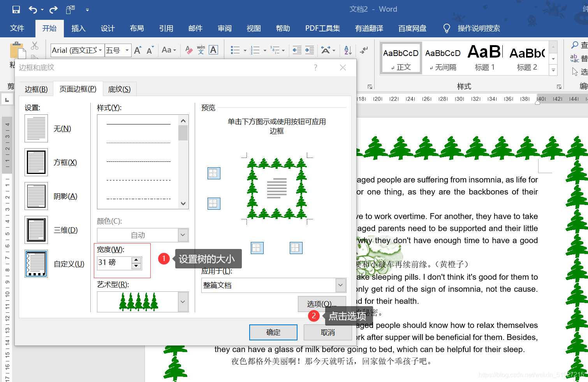Expand the styles gallery More arrow
The image size is (588, 382).
coord(553,70)
